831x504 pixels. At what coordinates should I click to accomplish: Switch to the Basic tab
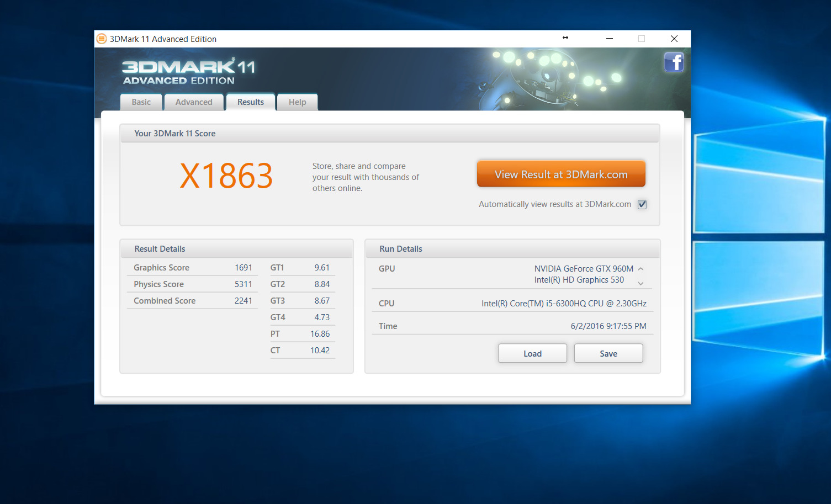coord(141,102)
